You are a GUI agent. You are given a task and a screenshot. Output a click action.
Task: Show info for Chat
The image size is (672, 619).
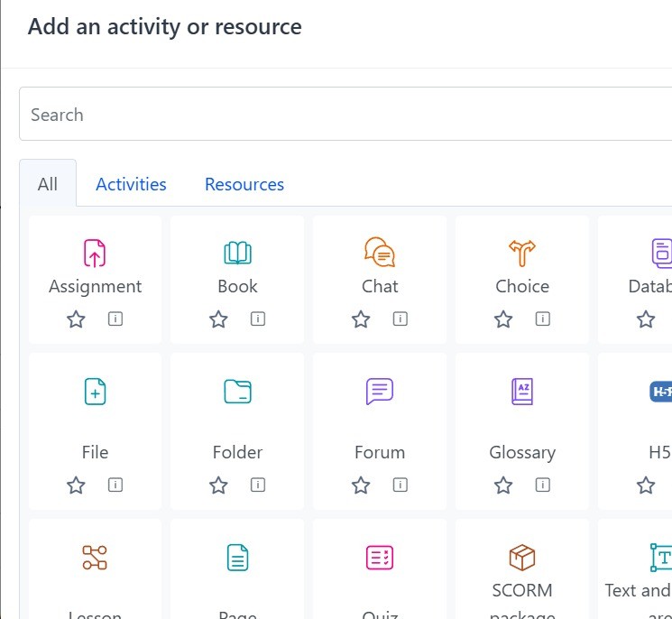tap(400, 319)
